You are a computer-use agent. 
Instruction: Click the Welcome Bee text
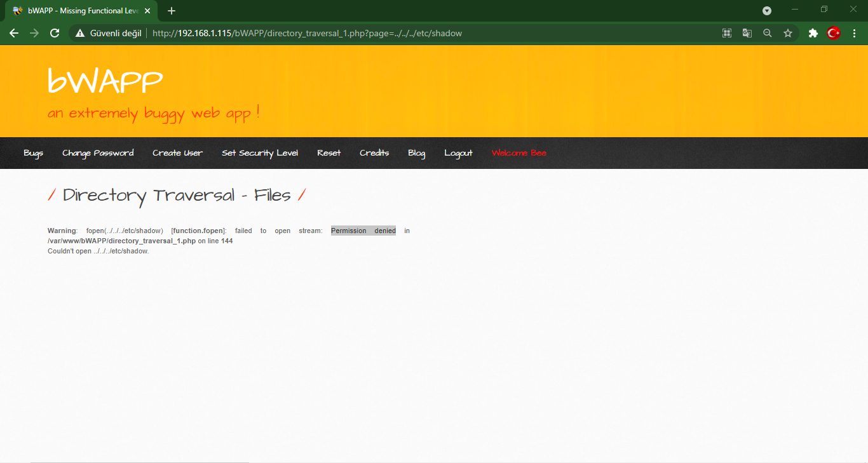[519, 153]
